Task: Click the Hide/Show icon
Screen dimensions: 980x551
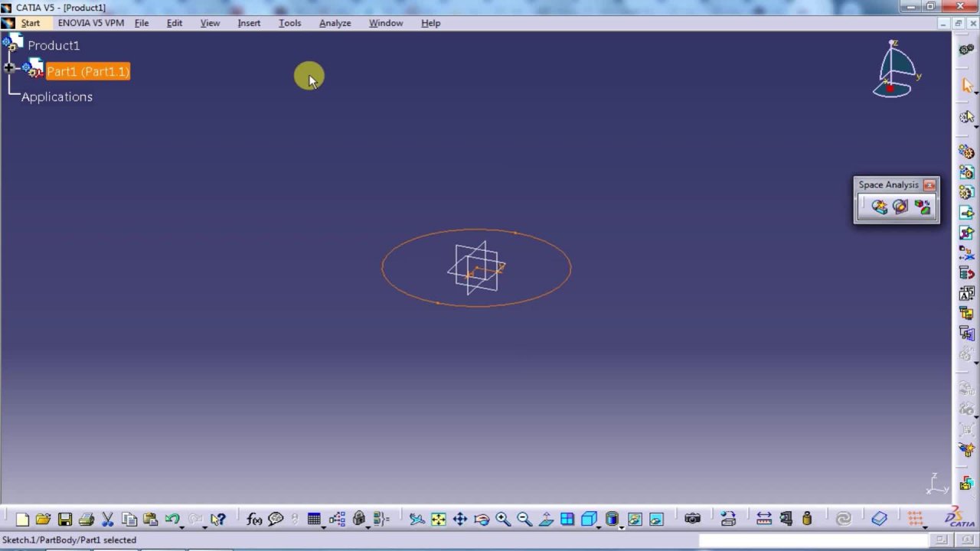Action: pyautogui.click(x=635, y=520)
